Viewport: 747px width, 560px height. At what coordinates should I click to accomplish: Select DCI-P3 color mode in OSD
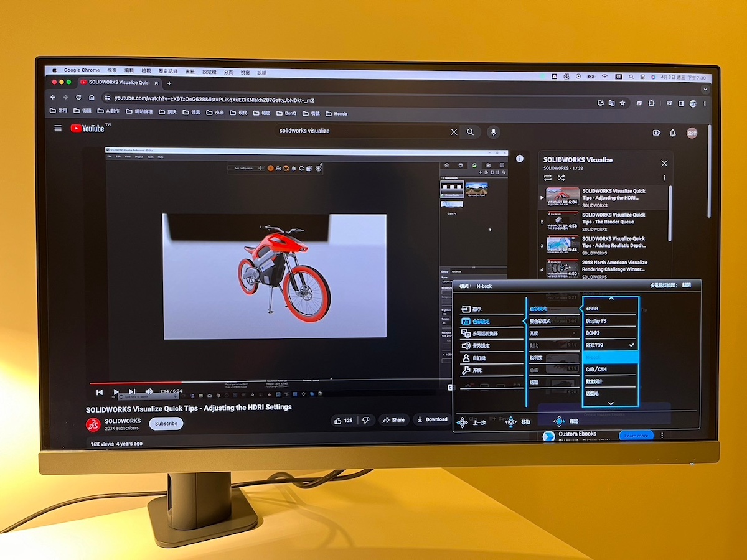610,333
